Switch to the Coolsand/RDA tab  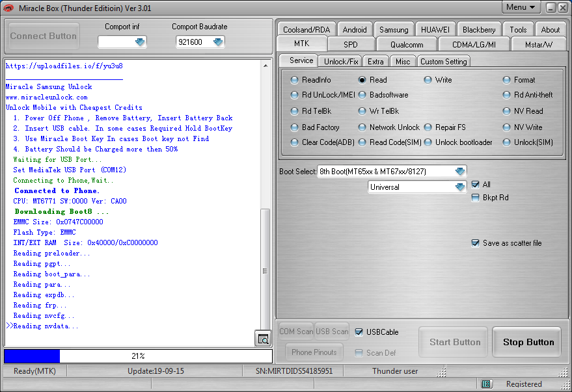pos(306,29)
